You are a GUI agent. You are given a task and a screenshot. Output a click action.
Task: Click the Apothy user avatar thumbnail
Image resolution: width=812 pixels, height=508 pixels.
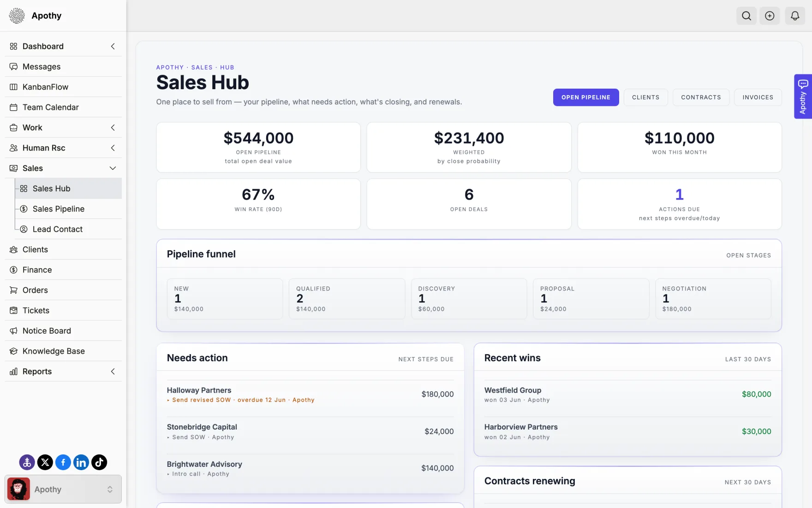click(x=18, y=489)
